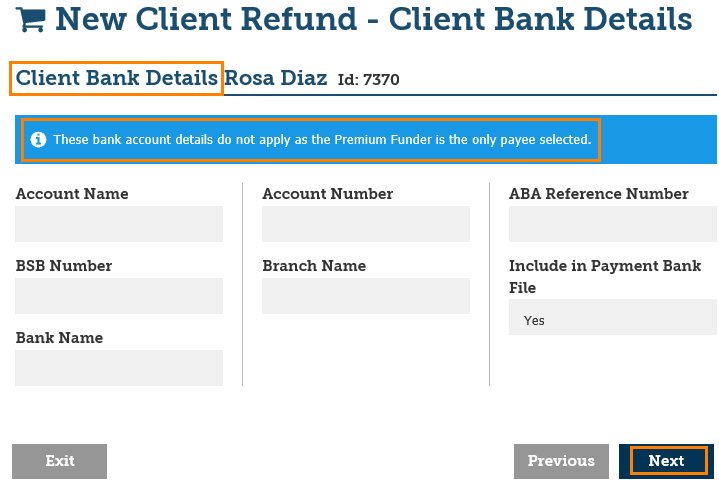Focus the Account Name input field
The image size is (719, 484).
(x=119, y=224)
